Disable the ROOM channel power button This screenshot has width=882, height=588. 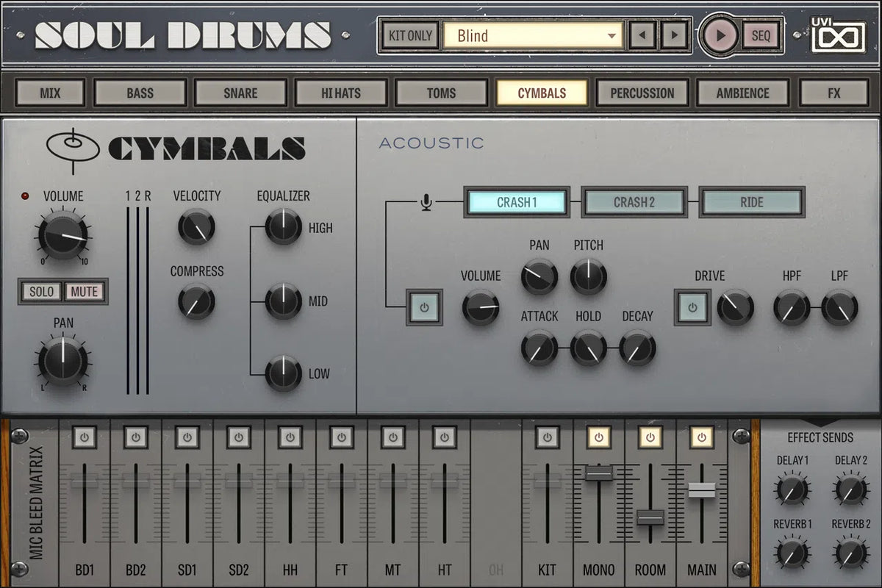pyautogui.click(x=650, y=437)
